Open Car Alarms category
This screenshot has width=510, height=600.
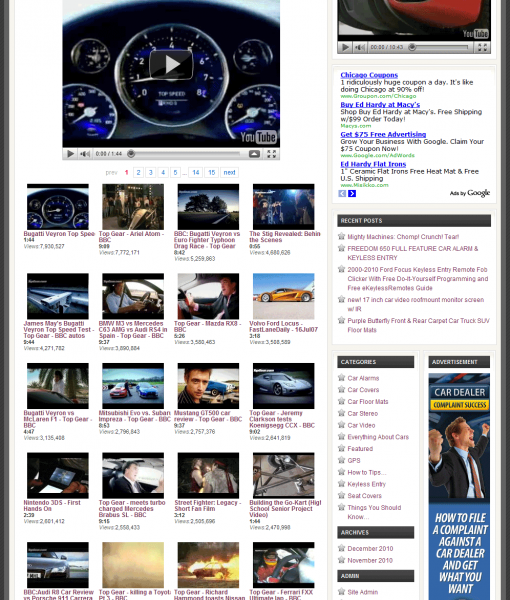[363, 378]
